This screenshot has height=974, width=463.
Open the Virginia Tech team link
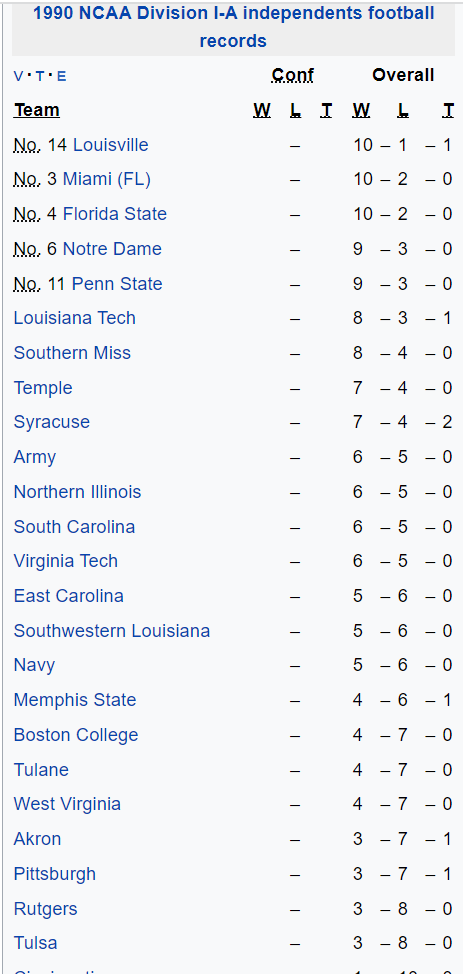pos(65,561)
